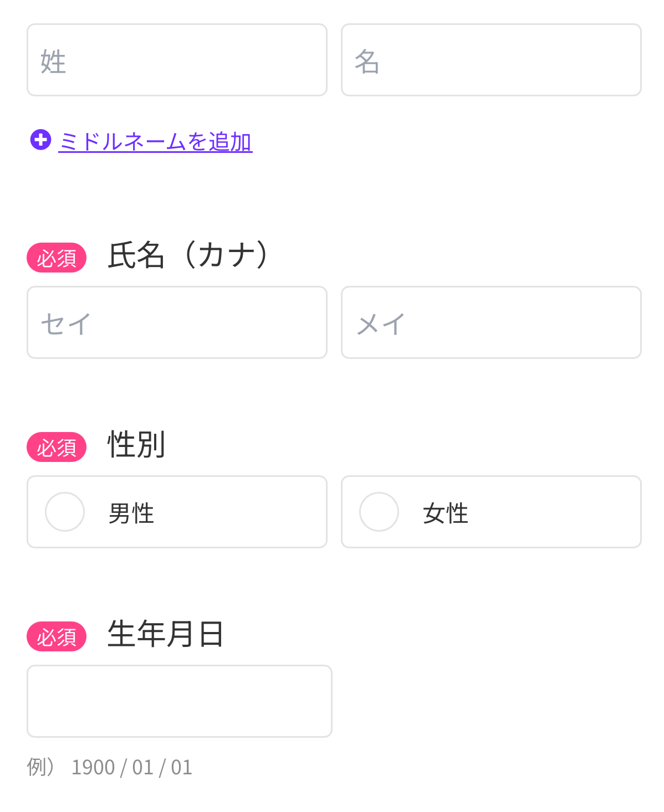The width and height of the screenshot is (664, 812).
Task: Click the 生年月日 heading text
Action: click(165, 634)
